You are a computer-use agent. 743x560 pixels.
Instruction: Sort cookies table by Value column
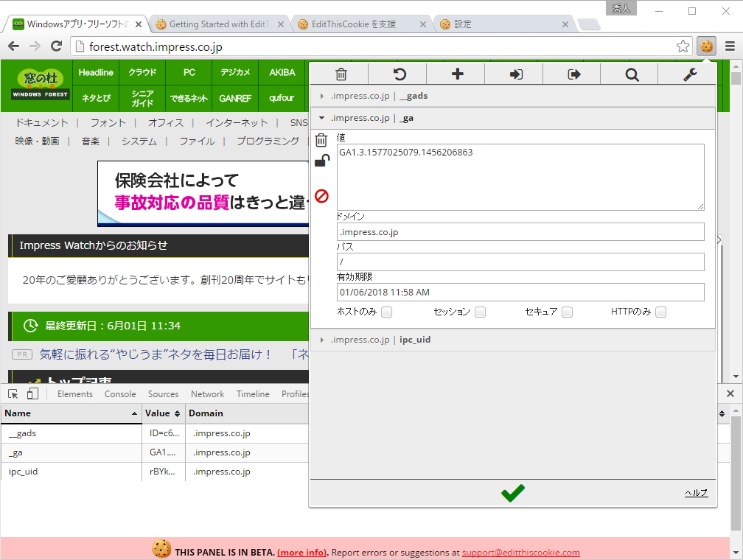[x=163, y=413]
